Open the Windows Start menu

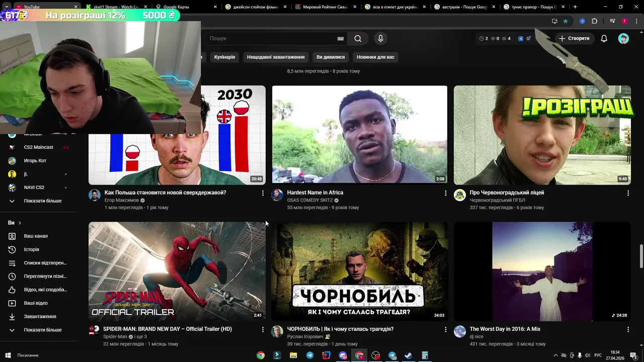coord(8,355)
